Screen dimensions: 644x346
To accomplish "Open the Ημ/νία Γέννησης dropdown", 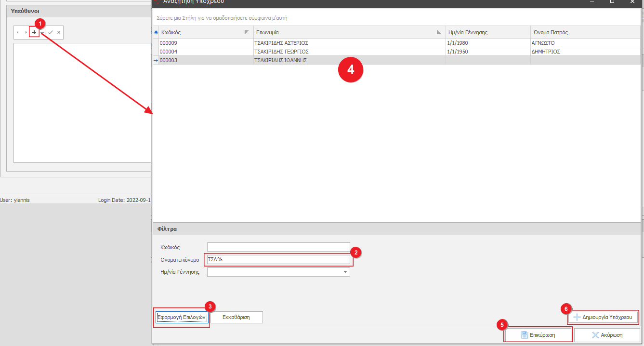I will coord(345,272).
